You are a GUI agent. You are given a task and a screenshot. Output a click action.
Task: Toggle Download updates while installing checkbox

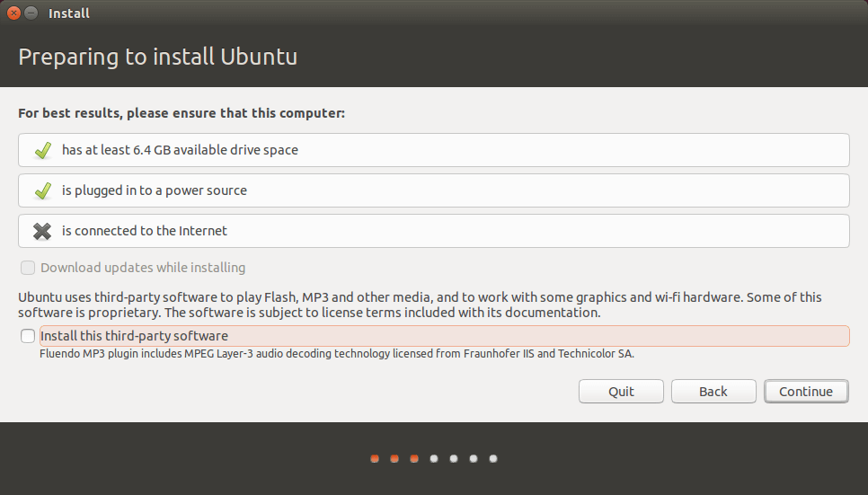28,268
